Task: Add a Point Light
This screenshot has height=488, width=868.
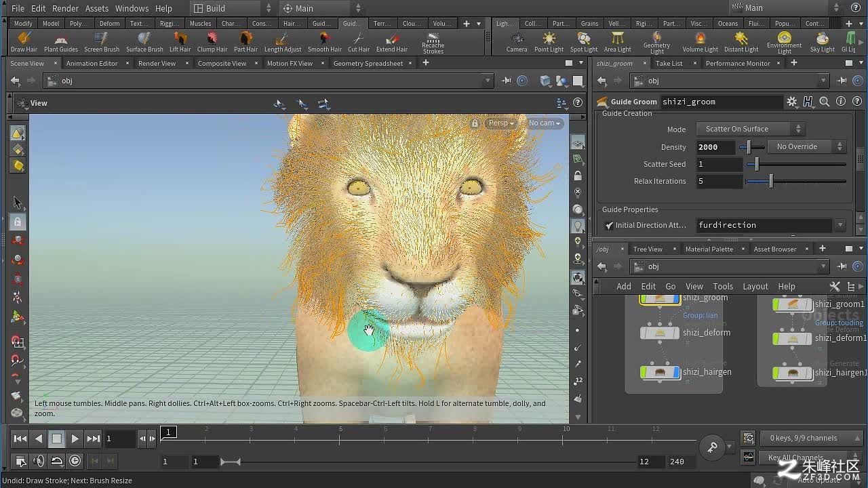Action: 549,42
